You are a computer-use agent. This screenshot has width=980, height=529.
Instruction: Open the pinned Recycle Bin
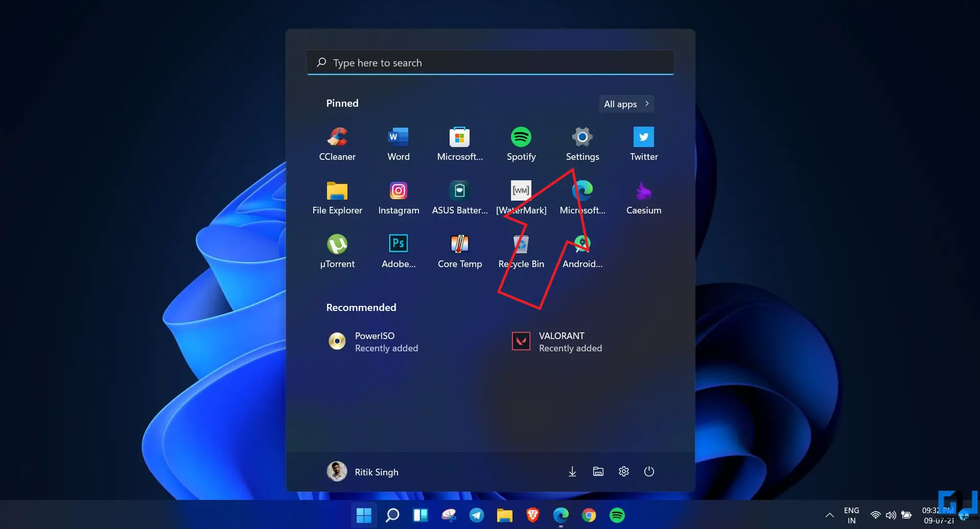[x=521, y=252]
